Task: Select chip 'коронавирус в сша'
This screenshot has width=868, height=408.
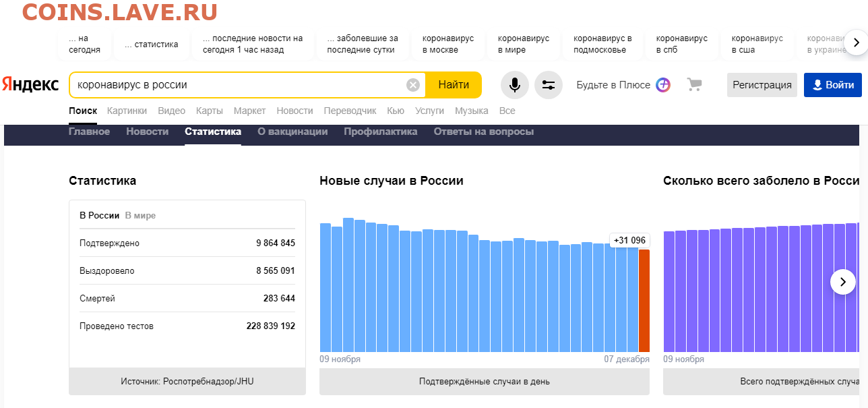Action: (757, 44)
